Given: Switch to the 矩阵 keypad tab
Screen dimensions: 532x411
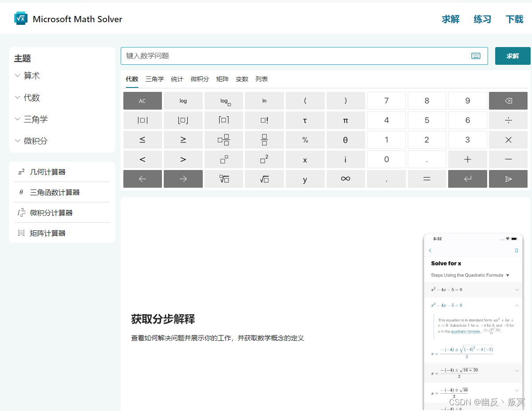Looking at the screenshot, I should 222,79.
